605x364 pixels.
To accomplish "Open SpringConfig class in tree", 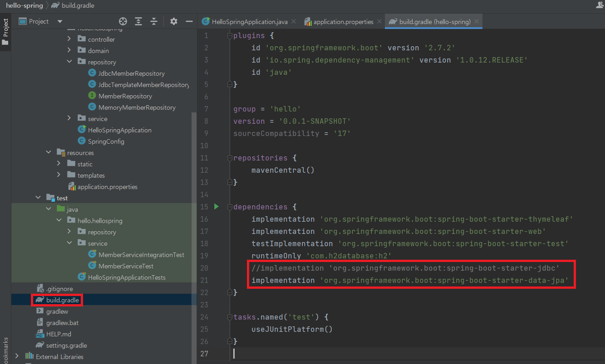I will (x=106, y=141).
